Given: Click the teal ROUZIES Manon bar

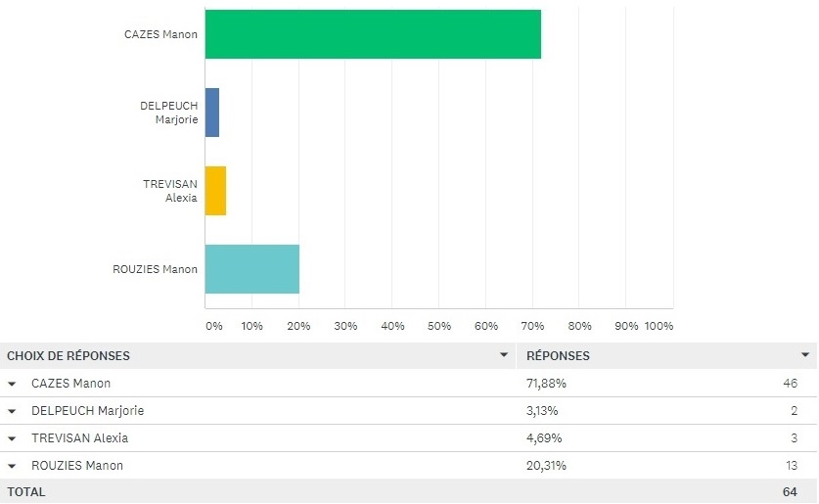Looking at the screenshot, I should coord(252,269).
